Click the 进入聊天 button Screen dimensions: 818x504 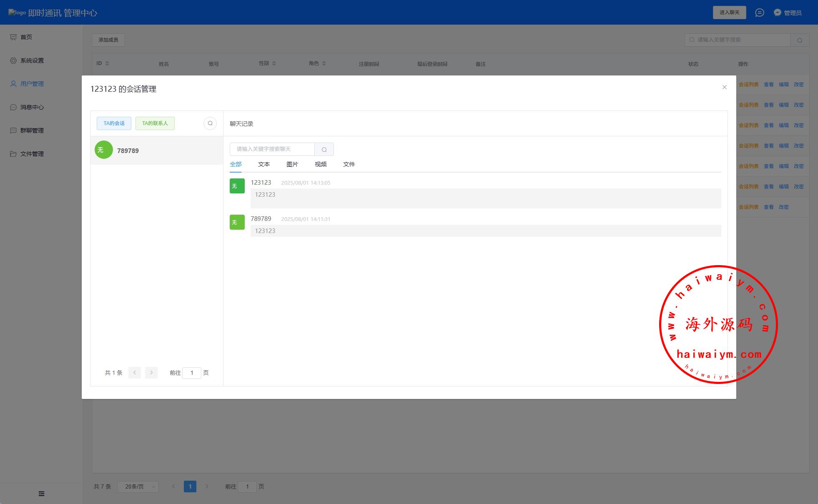(x=729, y=13)
